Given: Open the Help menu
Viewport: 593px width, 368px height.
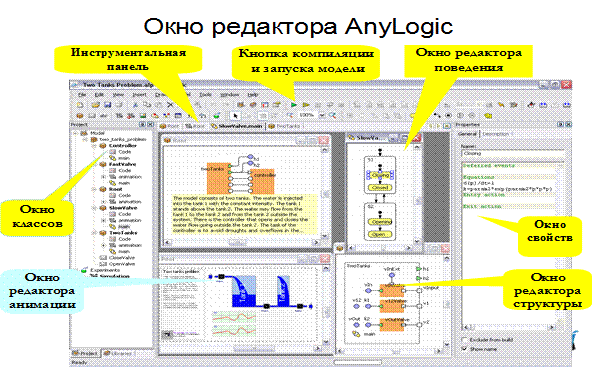Looking at the screenshot, I should pos(253,95).
